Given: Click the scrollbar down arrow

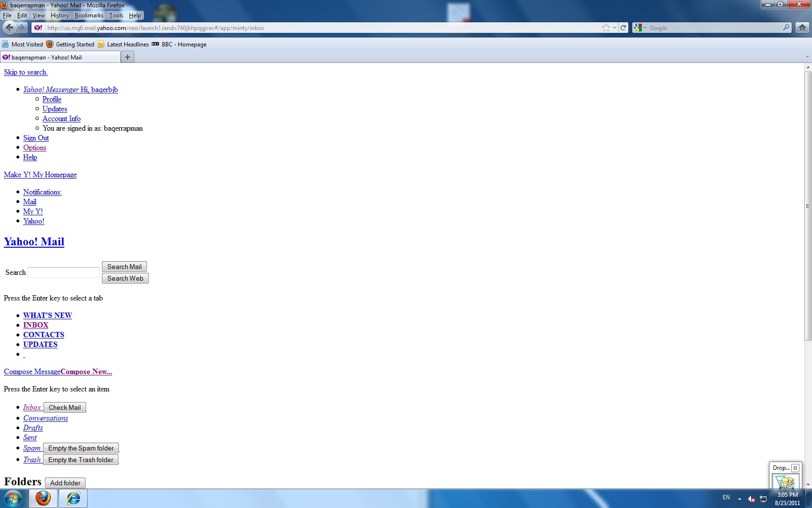Looking at the screenshot, I should tap(808, 484).
